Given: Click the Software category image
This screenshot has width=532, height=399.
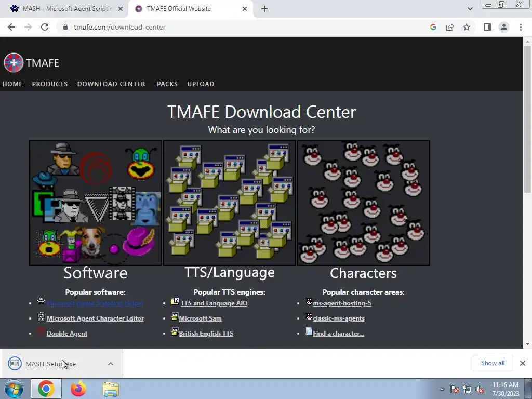Looking at the screenshot, I should tap(96, 203).
